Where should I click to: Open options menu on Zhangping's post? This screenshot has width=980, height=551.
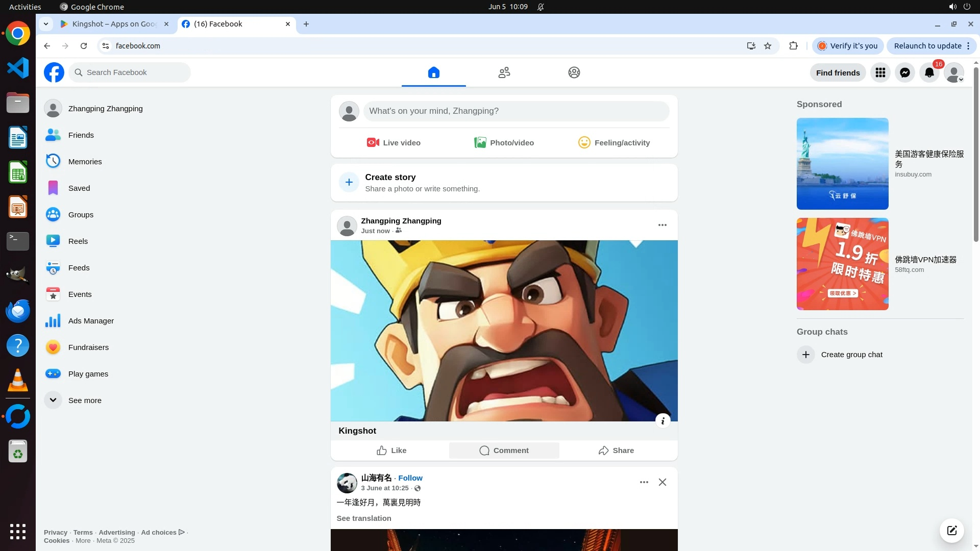tap(662, 225)
